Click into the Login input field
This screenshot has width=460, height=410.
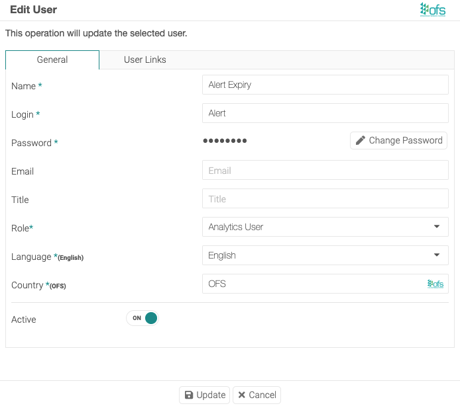click(325, 113)
